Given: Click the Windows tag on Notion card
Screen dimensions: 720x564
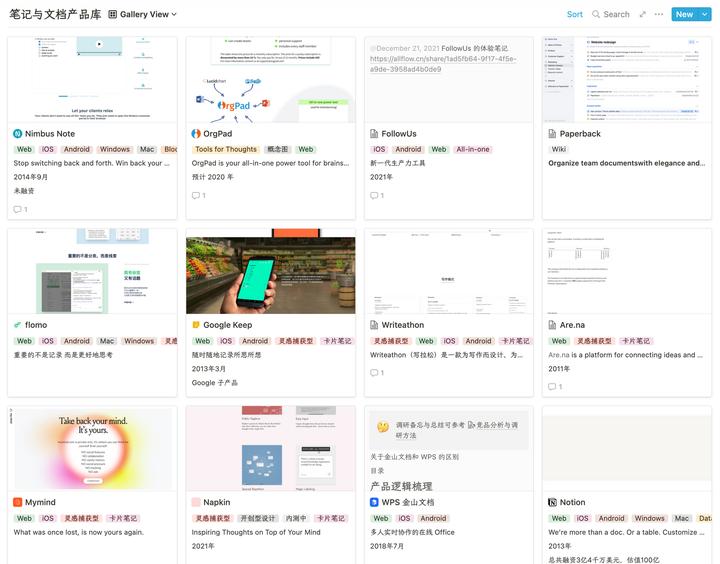Looking at the screenshot, I should pos(649,518).
